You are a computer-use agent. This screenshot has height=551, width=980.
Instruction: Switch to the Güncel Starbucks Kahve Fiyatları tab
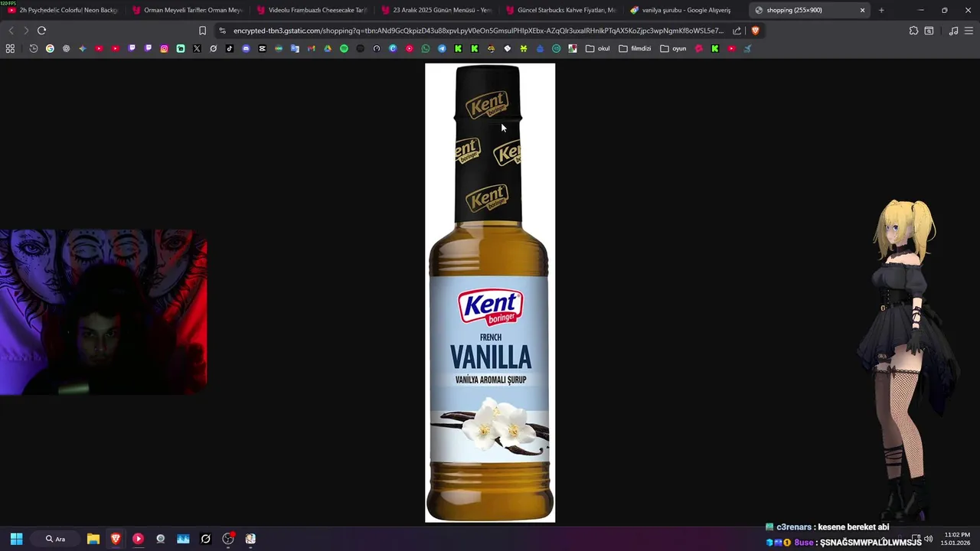[561, 10]
